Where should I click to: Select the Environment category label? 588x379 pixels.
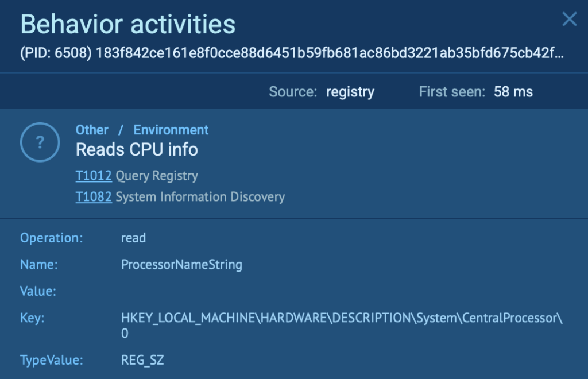pyautogui.click(x=171, y=130)
